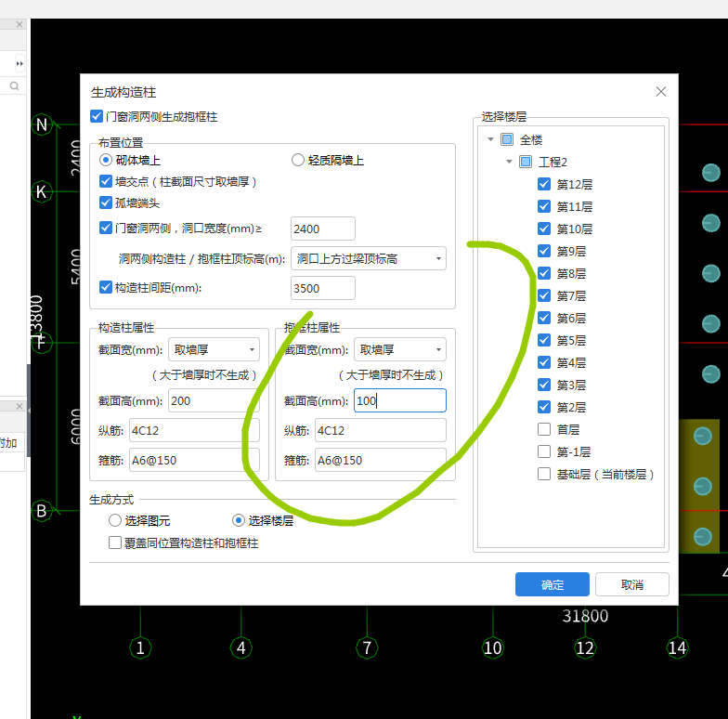
Task: Toggle the 工程2 checkbox
Action: click(x=526, y=162)
